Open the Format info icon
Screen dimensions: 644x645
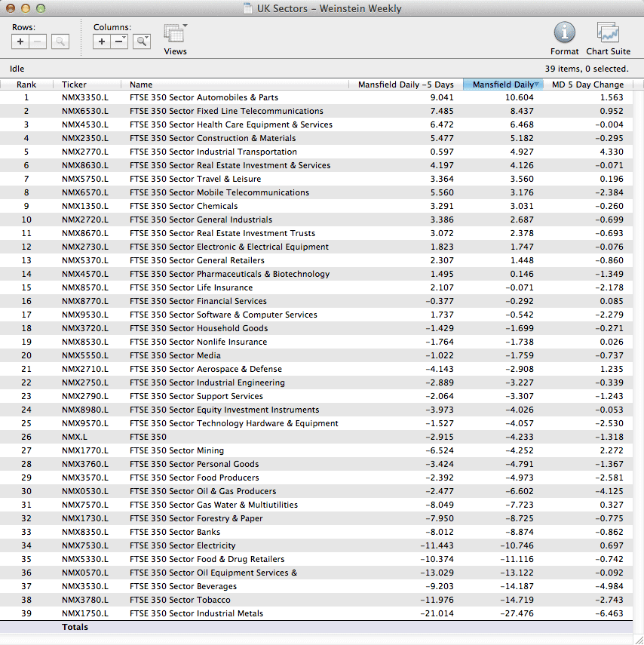click(564, 32)
